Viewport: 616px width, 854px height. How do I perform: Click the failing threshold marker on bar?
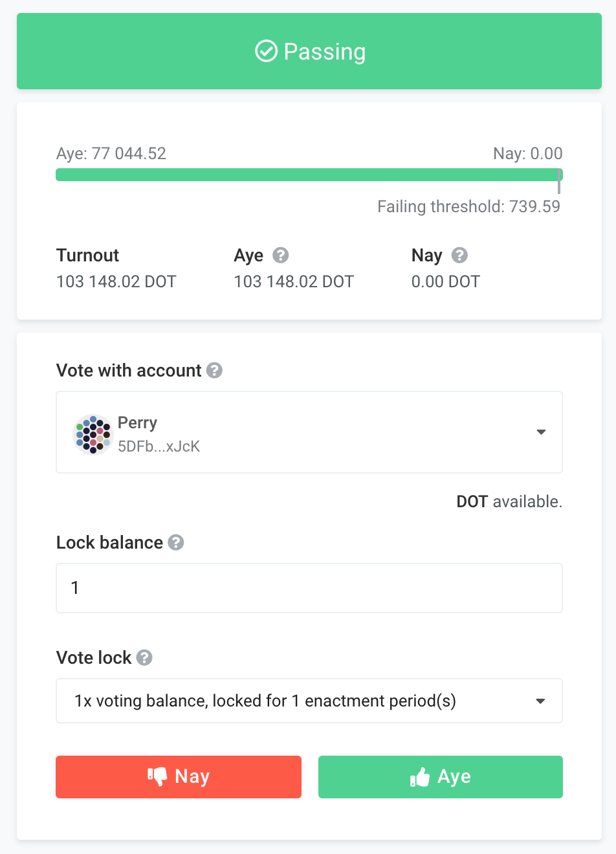558,181
